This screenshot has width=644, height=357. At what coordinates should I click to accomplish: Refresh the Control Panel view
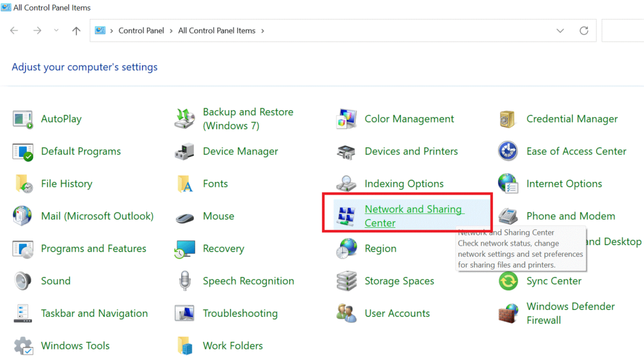(x=584, y=30)
